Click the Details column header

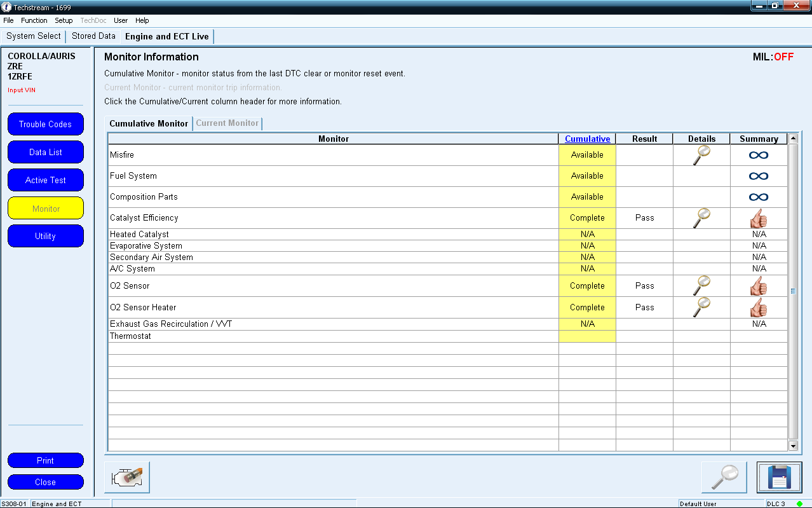tap(702, 139)
